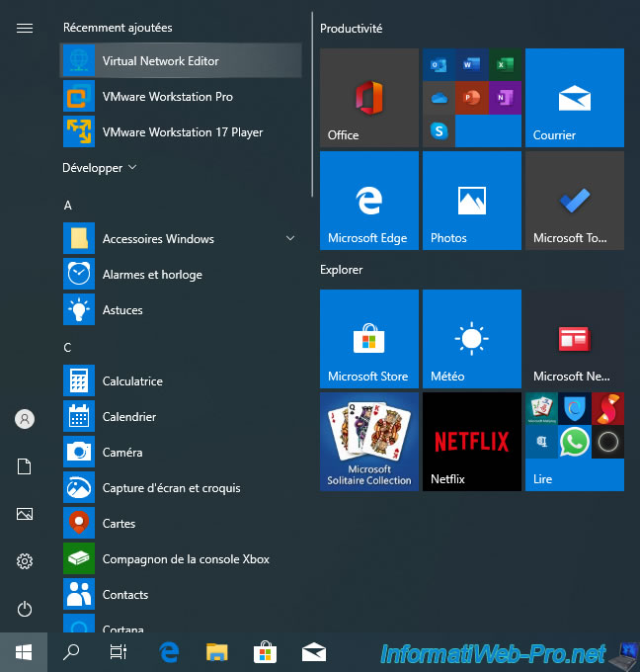Open Compagnon de la console Xbox
The height and width of the screenshot is (672, 640).
[x=181, y=559]
